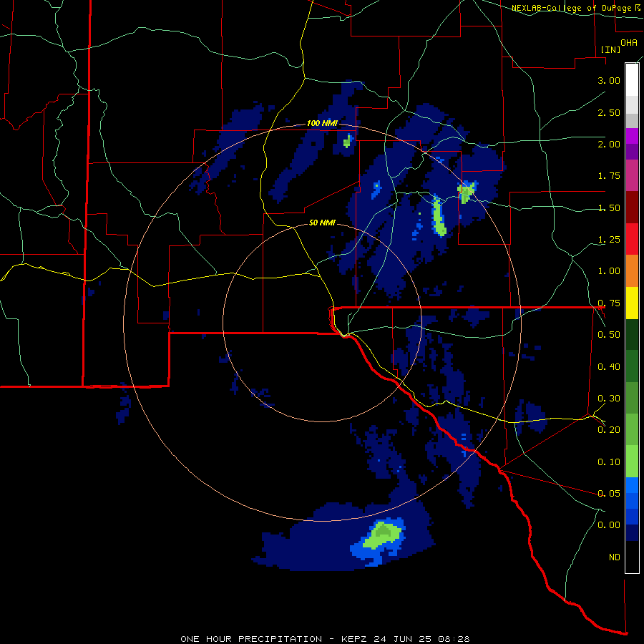The width and height of the screenshot is (644, 644).
Task: Select the dark maroon swatch above 1.50
Action: point(632,208)
